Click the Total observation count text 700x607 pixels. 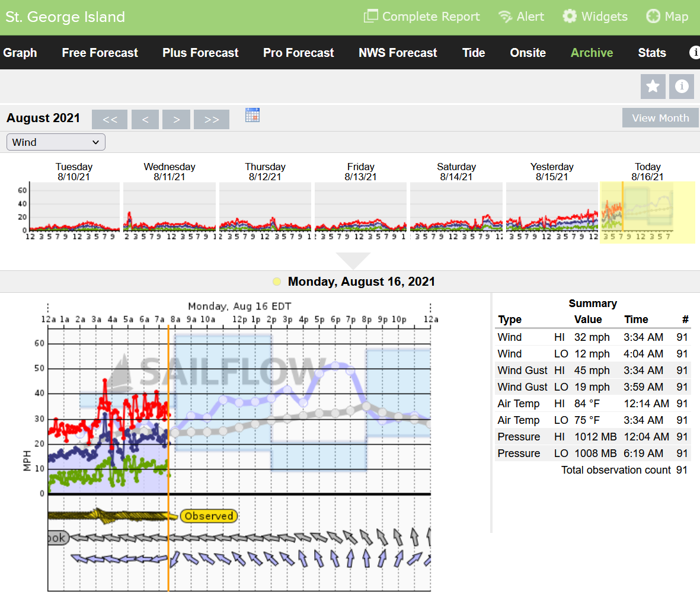pyautogui.click(x=616, y=470)
